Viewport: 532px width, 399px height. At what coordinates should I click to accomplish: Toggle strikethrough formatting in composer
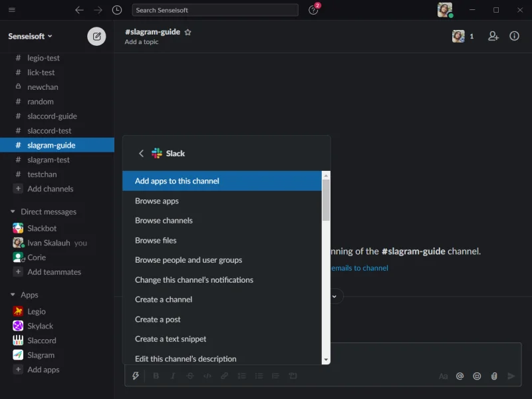tap(190, 376)
